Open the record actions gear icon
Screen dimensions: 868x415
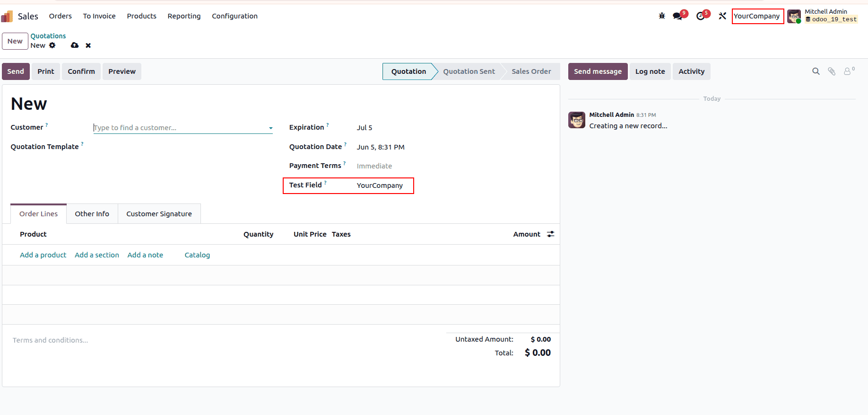(52, 45)
